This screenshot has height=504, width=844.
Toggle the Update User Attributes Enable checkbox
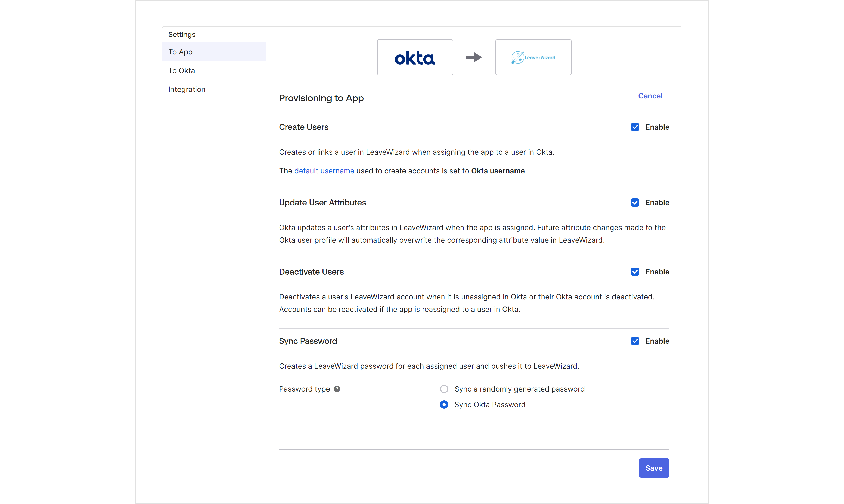click(635, 203)
